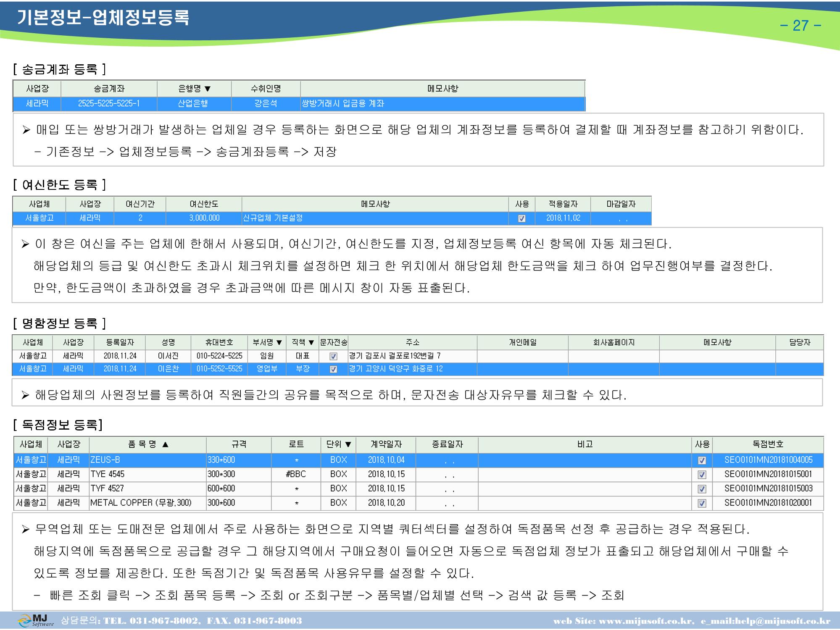The width and height of the screenshot is (840, 630).
Task: Select phone number 010-5252-5525
Action: coord(219,369)
